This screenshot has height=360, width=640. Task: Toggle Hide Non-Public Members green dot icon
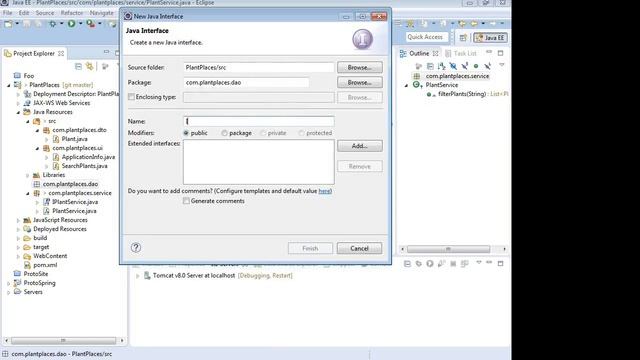[476, 66]
